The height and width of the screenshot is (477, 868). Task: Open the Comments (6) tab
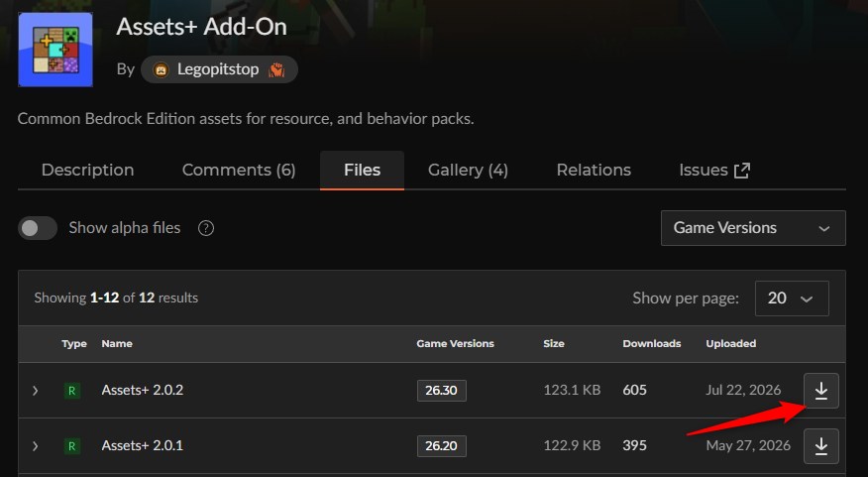tap(239, 171)
